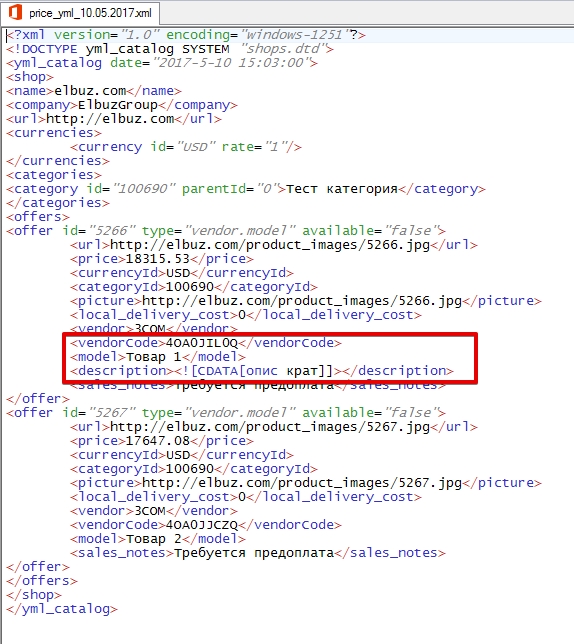Click the opening categories tag

(x=54, y=175)
